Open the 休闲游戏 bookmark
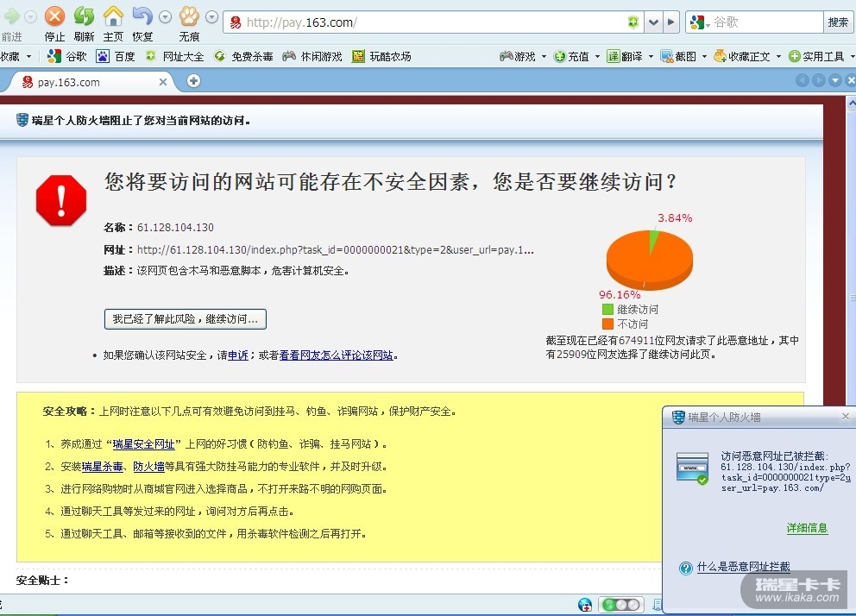 (x=313, y=56)
